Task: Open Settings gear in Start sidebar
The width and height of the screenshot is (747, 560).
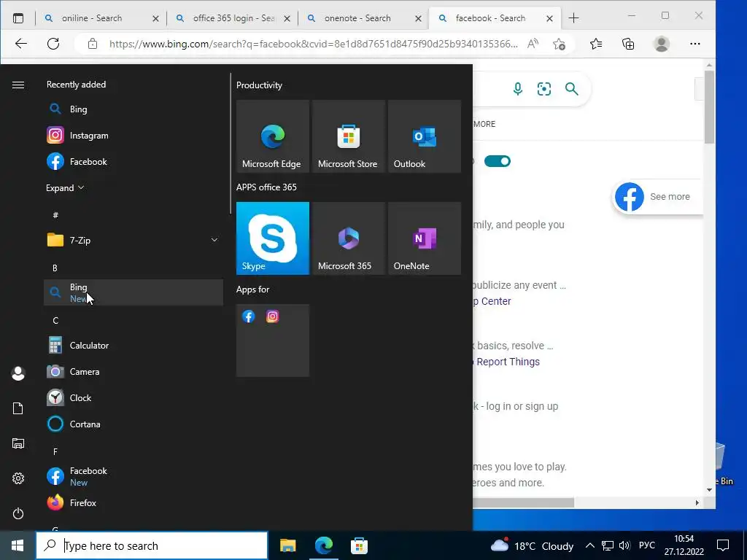Action: (x=18, y=478)
